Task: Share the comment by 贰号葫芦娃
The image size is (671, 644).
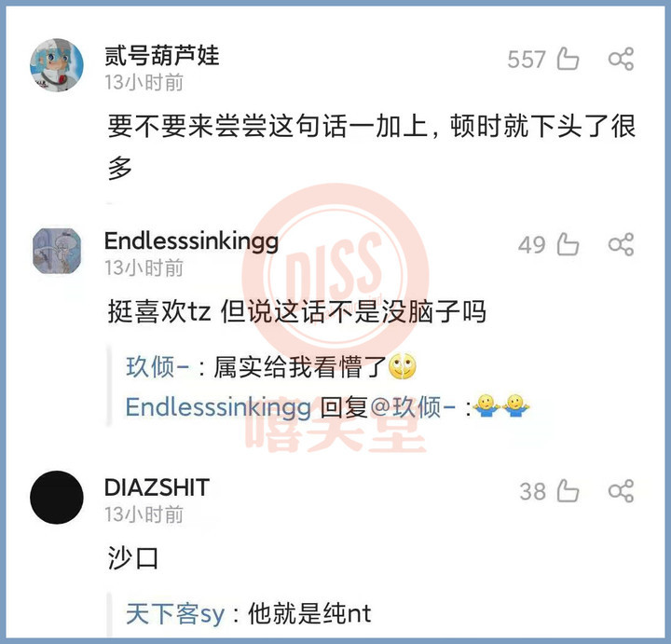Action: click(621, 59)
